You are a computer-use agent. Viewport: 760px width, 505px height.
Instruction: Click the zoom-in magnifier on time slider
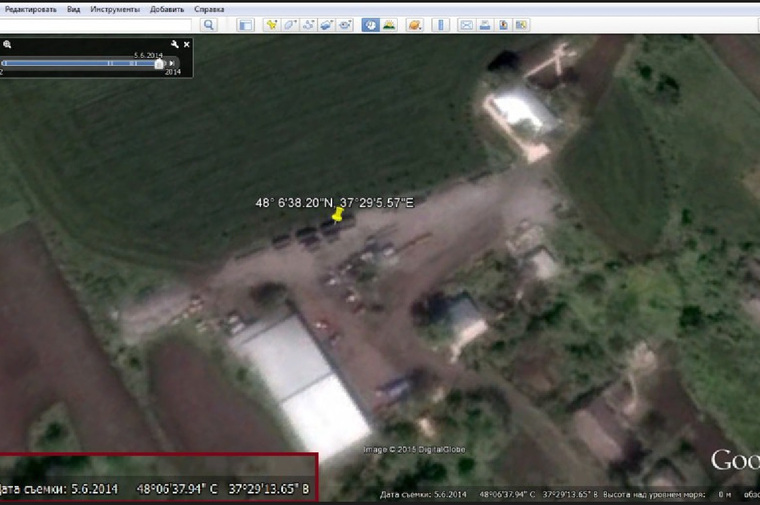[7, 45]
